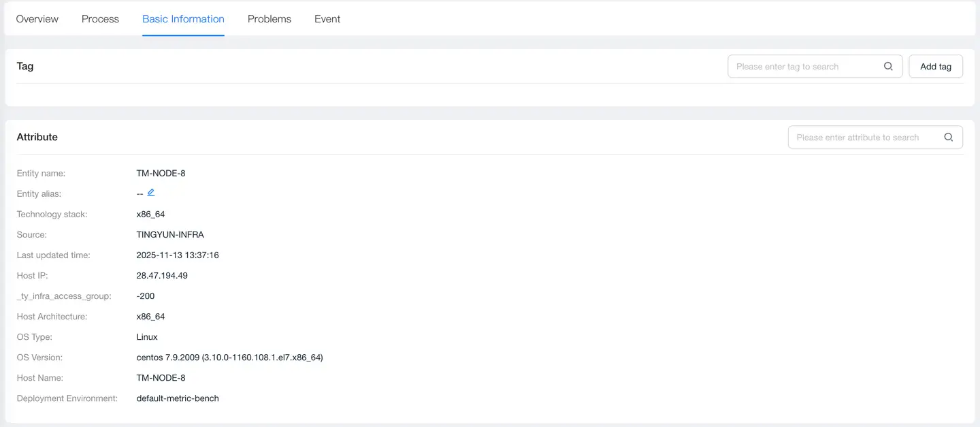Edit the entity alias with pencil icon
The image size is (980, 427).
point(151,193)
